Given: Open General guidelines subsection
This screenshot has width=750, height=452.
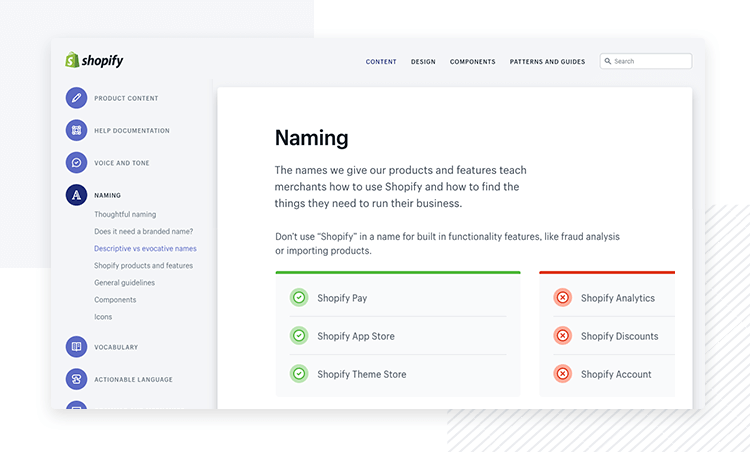Looking at the screenshot, I should [x=124, y=283].
